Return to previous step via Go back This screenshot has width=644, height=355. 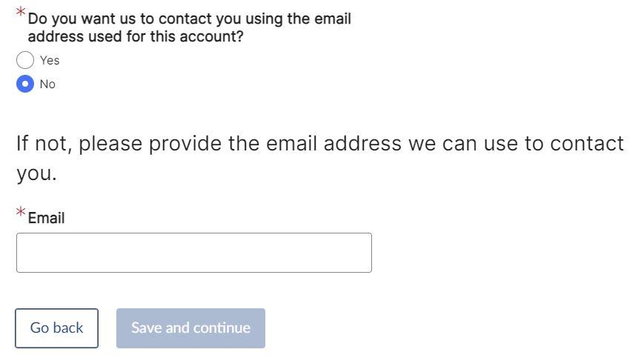56,328
